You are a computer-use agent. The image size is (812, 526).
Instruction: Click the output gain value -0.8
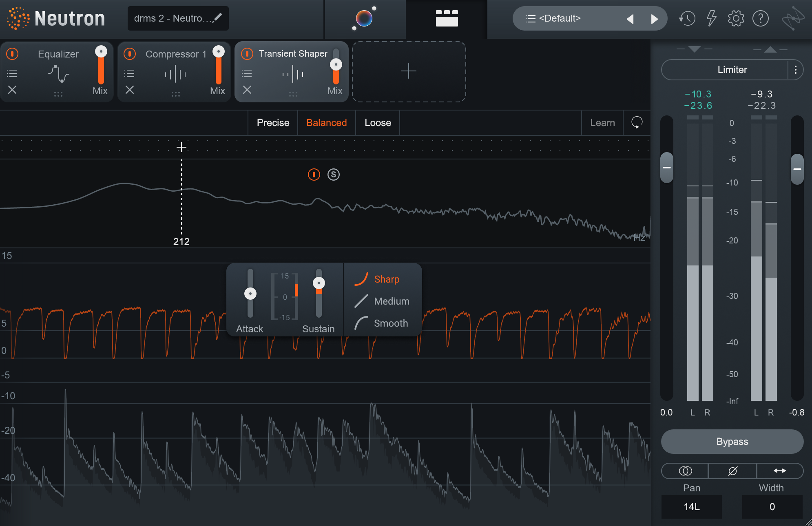pyautogui.click(x=797, y=412)
